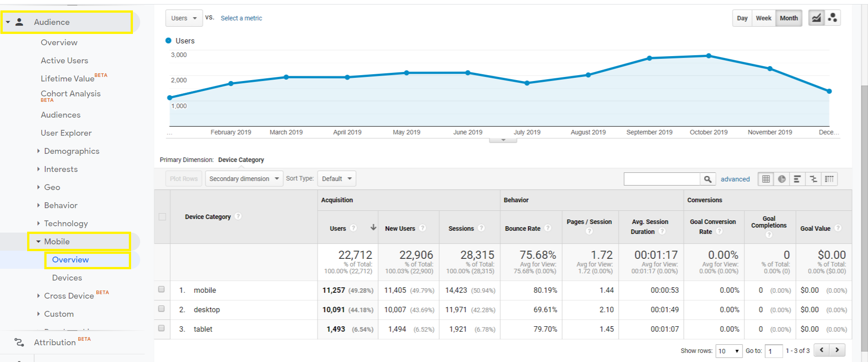Open help icon next to Goal Value
The width and height of the screenshot is (868, 362).
(x=838, y=228)
